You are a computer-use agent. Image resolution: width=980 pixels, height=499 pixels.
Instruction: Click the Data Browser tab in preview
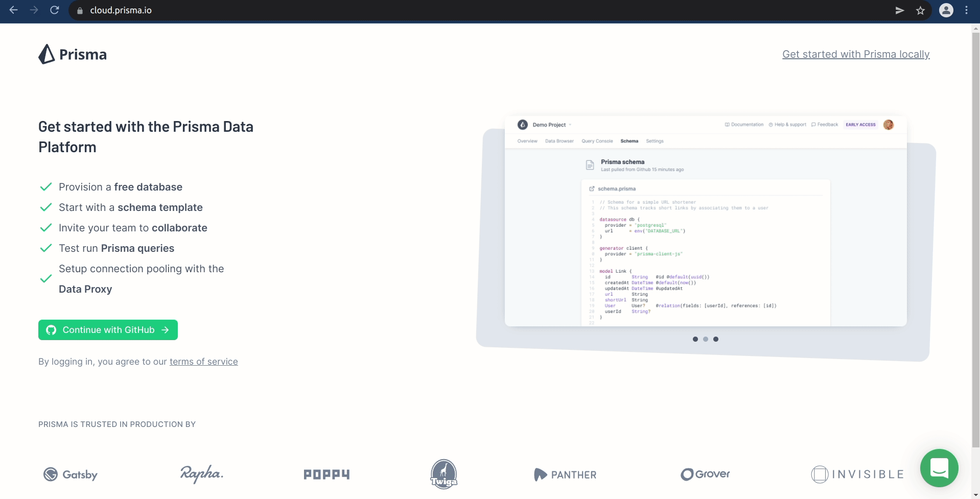559,141
